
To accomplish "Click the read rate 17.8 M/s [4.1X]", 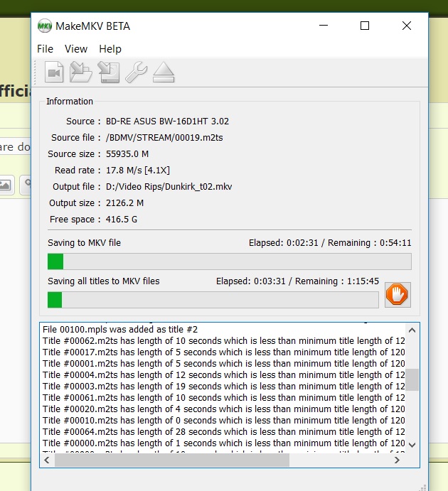I will [137, 170].
